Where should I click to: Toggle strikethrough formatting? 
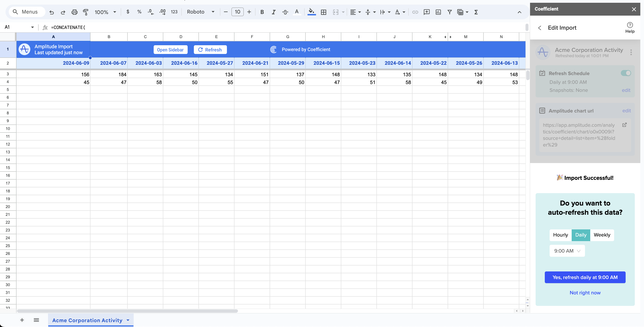pyautogui.click(x=285, y=12)
